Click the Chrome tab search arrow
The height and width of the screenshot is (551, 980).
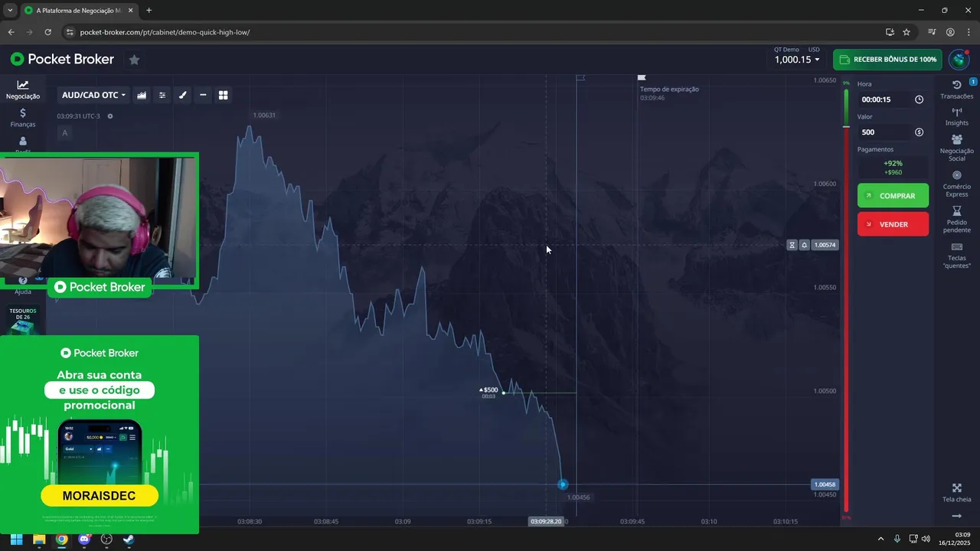[10, 10]
